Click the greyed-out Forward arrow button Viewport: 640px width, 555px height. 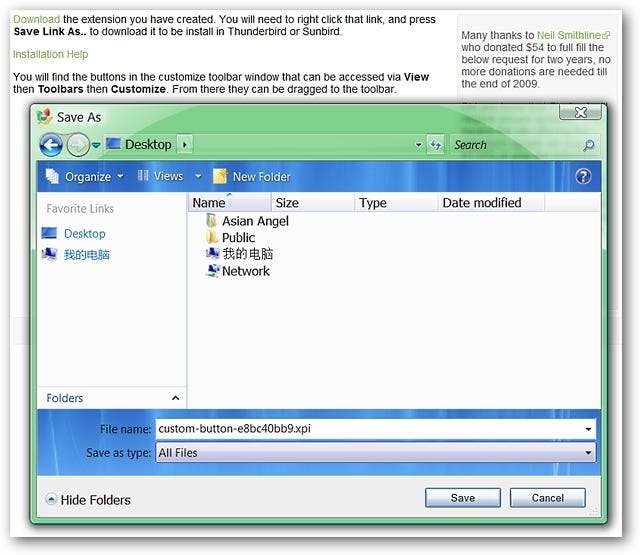pos(78,145)
